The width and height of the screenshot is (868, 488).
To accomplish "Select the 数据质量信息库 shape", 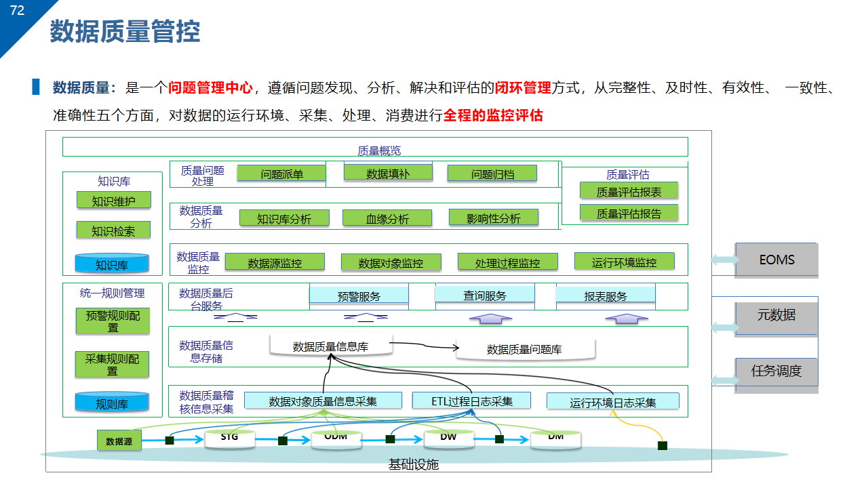I will pos(330,345).
